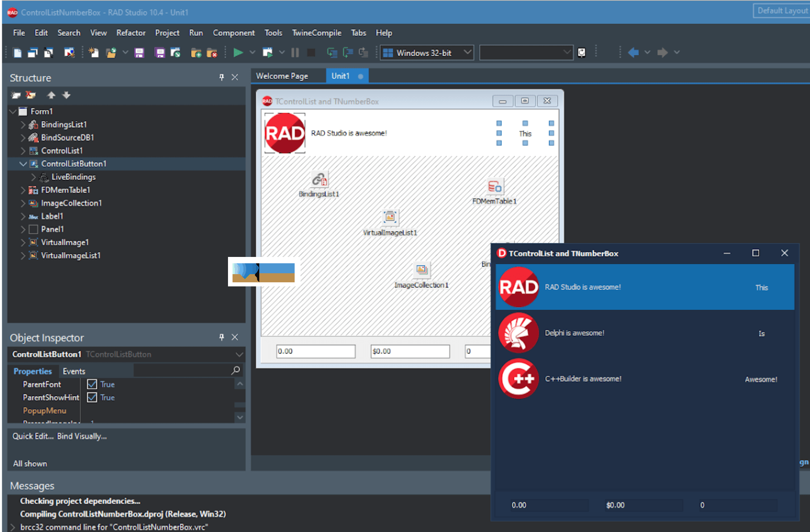Collapse the ControlListButton1 tree node
The image size is (810, 532).
click(x=23, y=164)
